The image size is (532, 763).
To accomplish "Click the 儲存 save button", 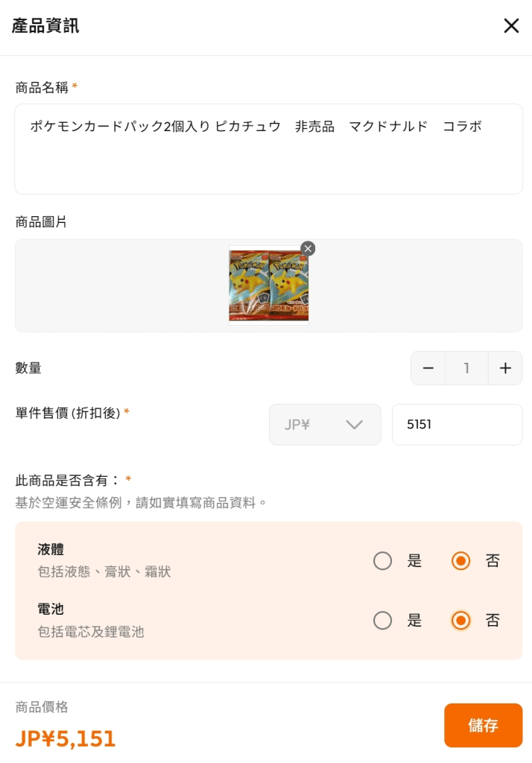I will tap(483, 725).
